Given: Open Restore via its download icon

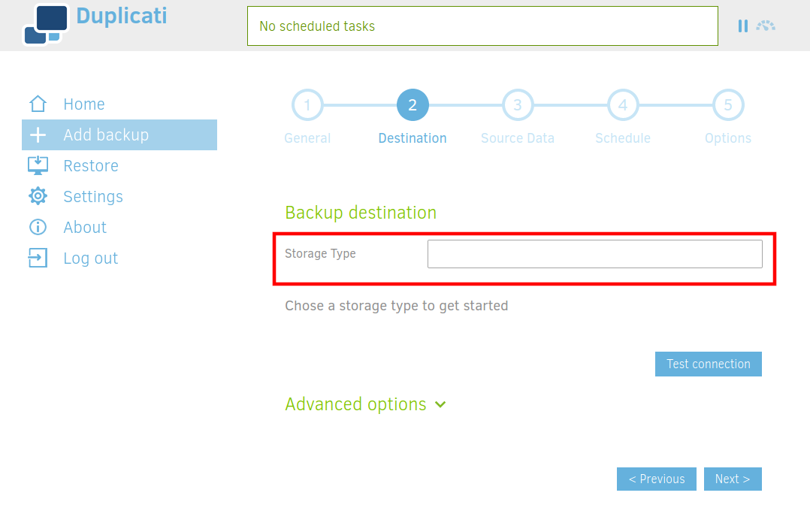Looking at the screenshot, I should [x=38, y=165].
